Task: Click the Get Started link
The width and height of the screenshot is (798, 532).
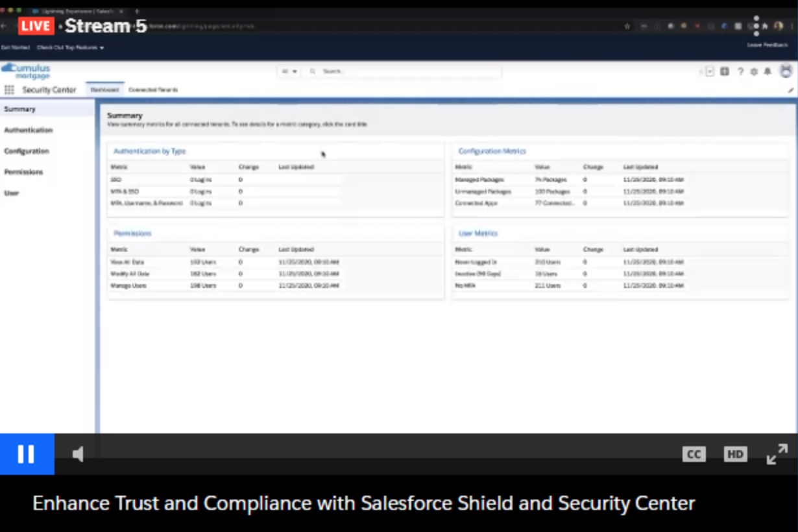Action: tap(15, 47)
